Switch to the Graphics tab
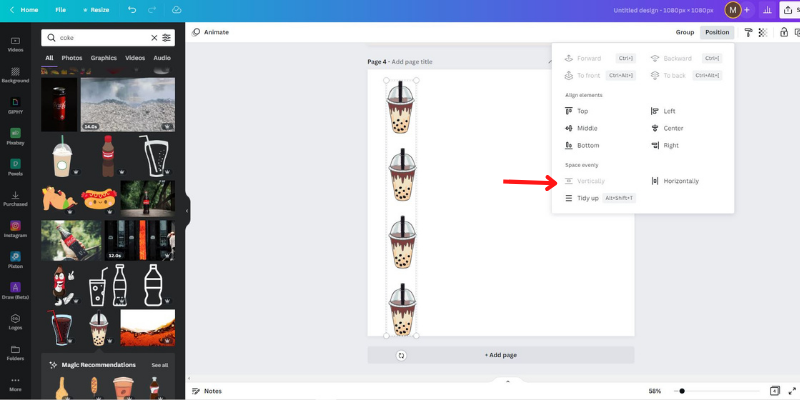 coord(104,58)
